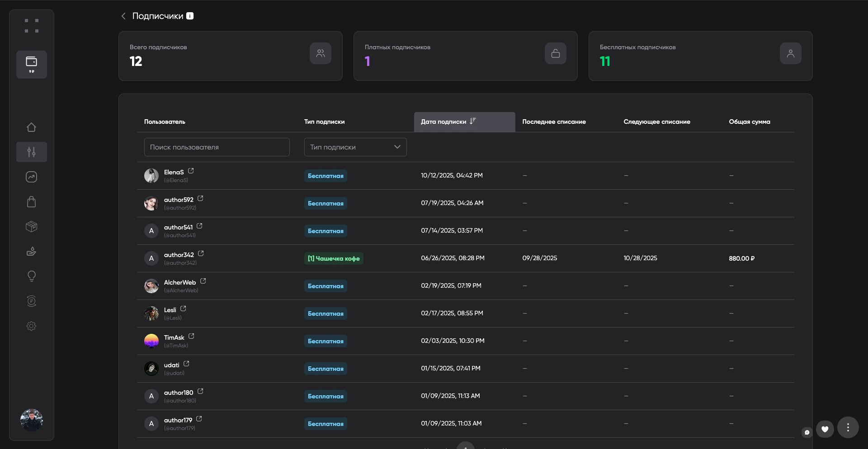Open ElenaS profile via external link icon
This screenshot has height=449, width=868.
click(x=191, y=171)
